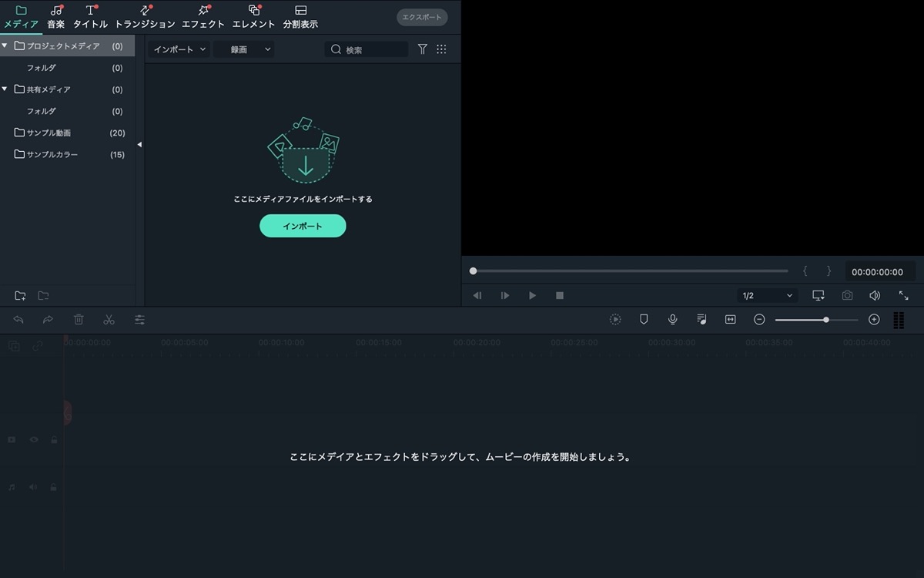The width and height of the screenshot is (924, 578).
Task: Toggle the timeline auto-link chain icon
Action: pyautogui.click(x=37, y=346)
